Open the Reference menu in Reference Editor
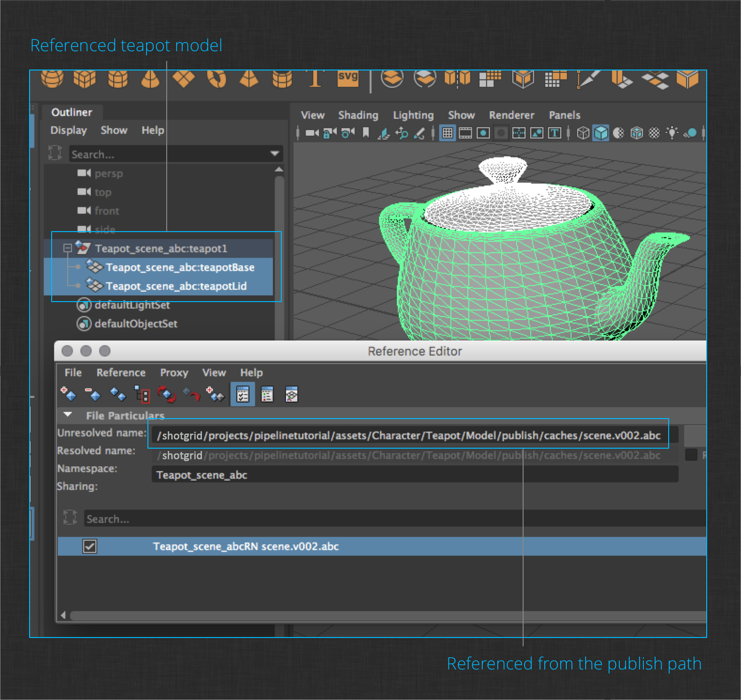The width and height of the screenshot is (741, 700). click(x=121, y=373)
